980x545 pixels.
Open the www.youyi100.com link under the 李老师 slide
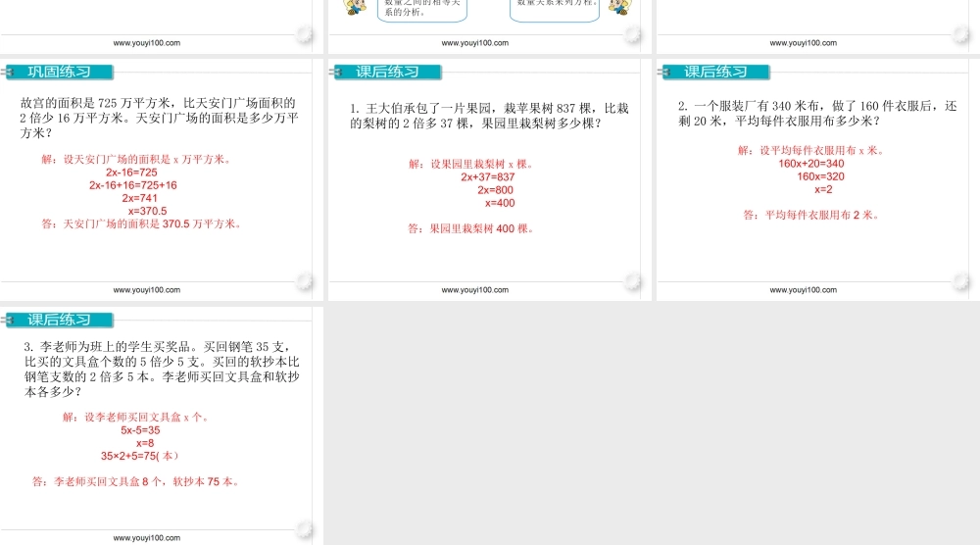(x=147, y=538)
